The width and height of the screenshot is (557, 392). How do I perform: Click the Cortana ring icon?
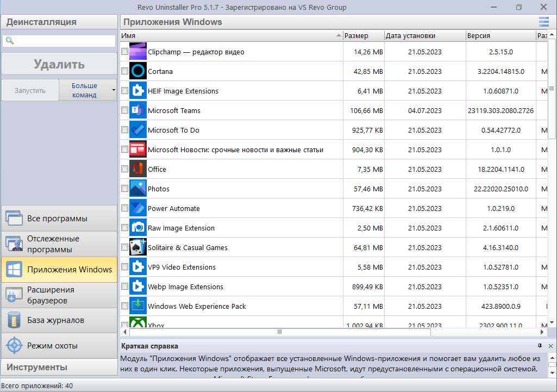pyautogui.click(x=138, y=71)
